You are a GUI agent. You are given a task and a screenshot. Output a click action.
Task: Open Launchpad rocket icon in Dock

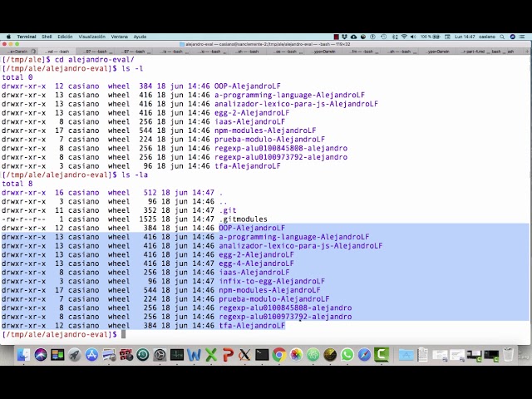75,355
